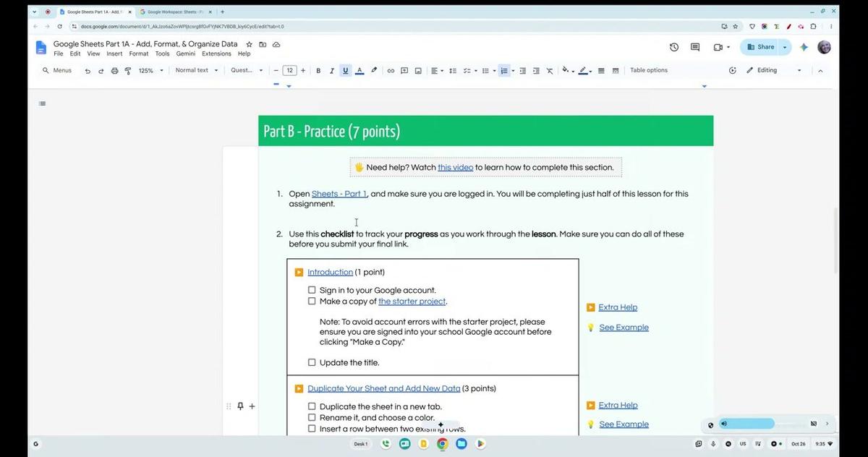Click the Insert link icon
Viewport: 868px width, 457px height.
tap(391, 71)
